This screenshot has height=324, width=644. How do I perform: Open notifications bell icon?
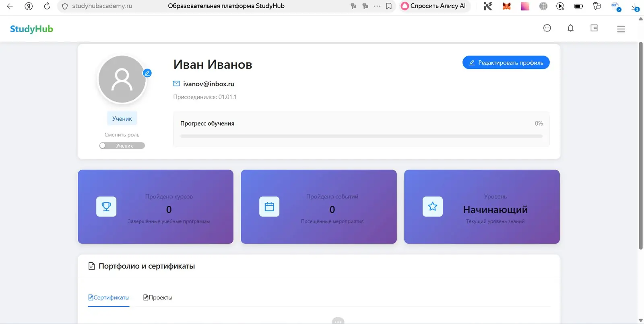click(570, 28)
